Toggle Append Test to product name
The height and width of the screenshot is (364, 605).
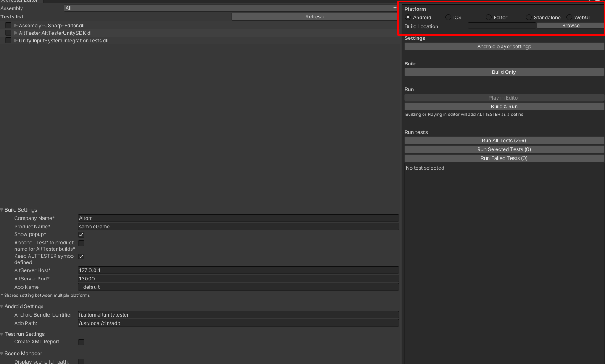(x=81, y=243)
